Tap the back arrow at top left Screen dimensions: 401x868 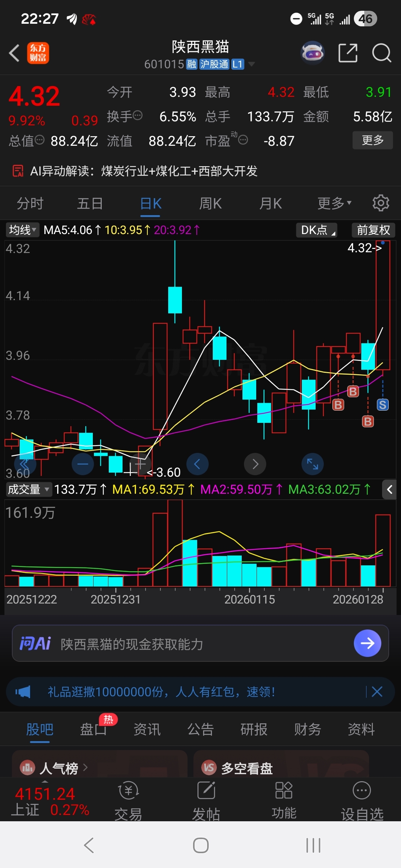[14, 53]
